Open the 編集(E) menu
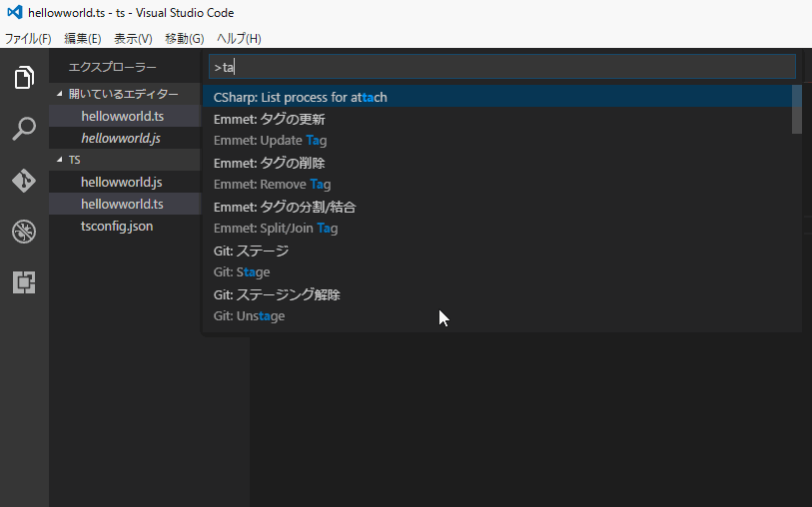This screenshot has height=507, width=812. pos(82,39)
